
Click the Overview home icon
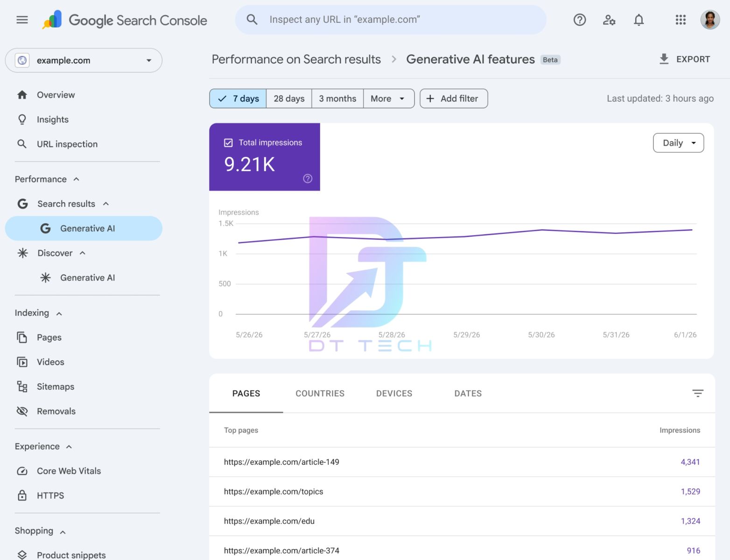click(22, 95)
